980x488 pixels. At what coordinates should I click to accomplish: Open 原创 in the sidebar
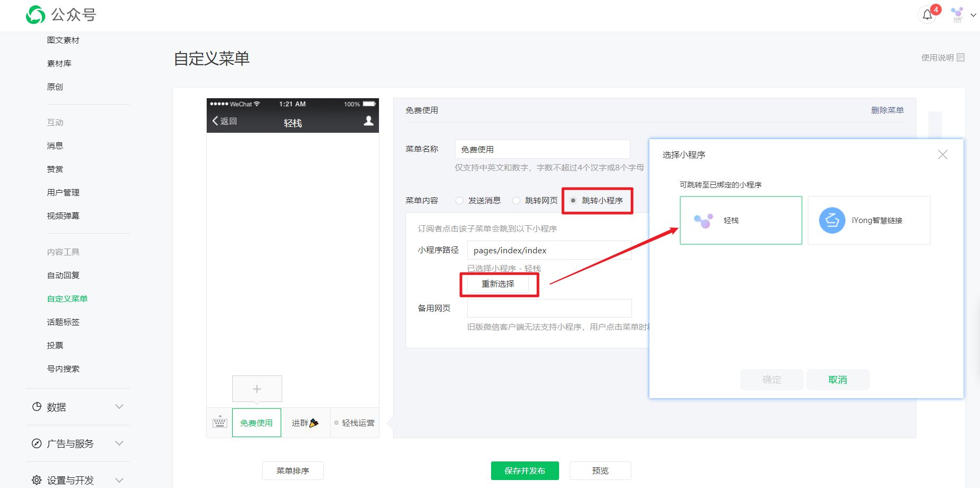pyautogui.click(x=55, y=87)
